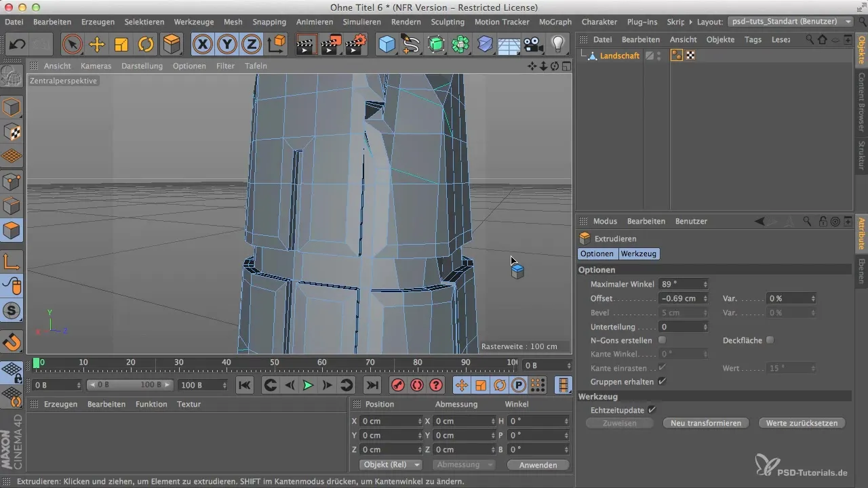Open viewport Kameras menu
The height and width of the screenshot is (488, 868).
(96, 66)
